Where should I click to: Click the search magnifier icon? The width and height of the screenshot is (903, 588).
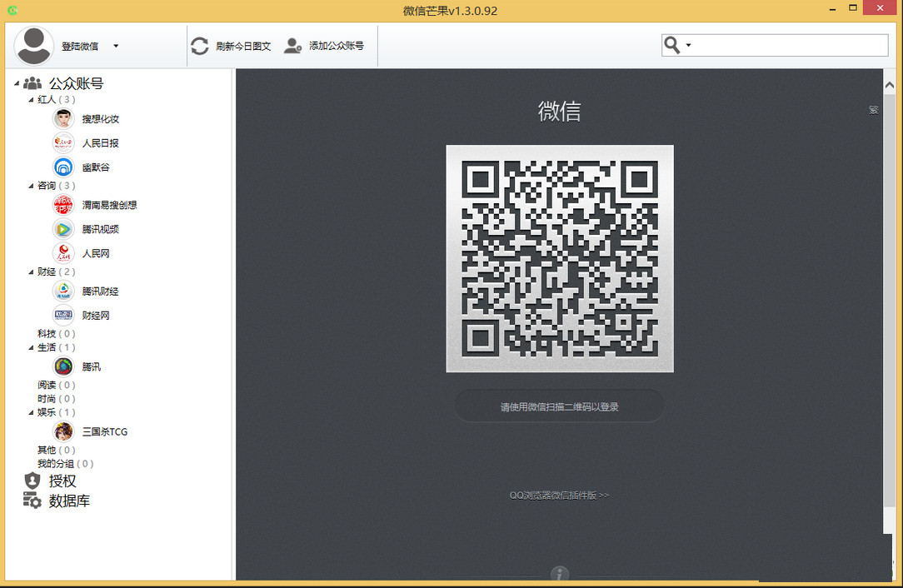672,45
